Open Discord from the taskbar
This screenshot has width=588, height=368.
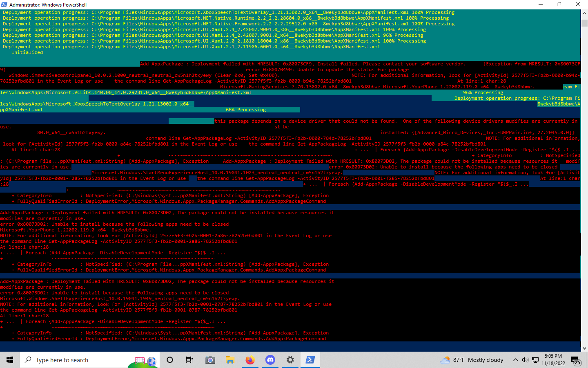[270, 360]
